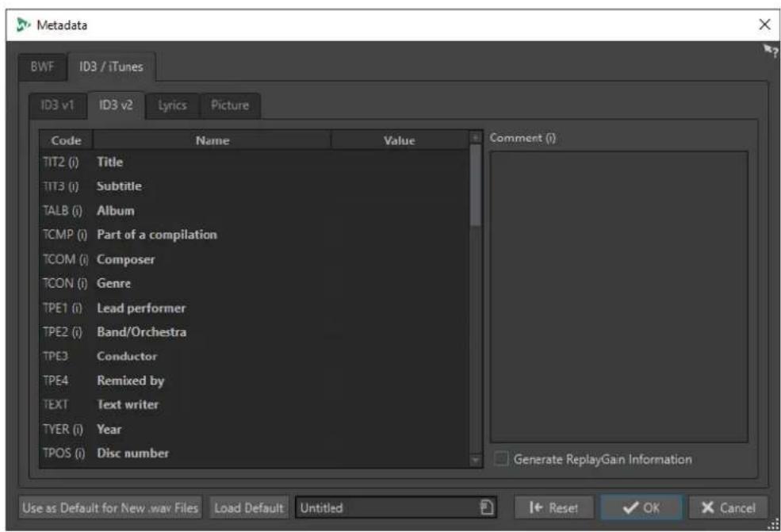The image size is (781, 532).
Task: Click the What's This help arrow icon
Action: click(771, 50)
